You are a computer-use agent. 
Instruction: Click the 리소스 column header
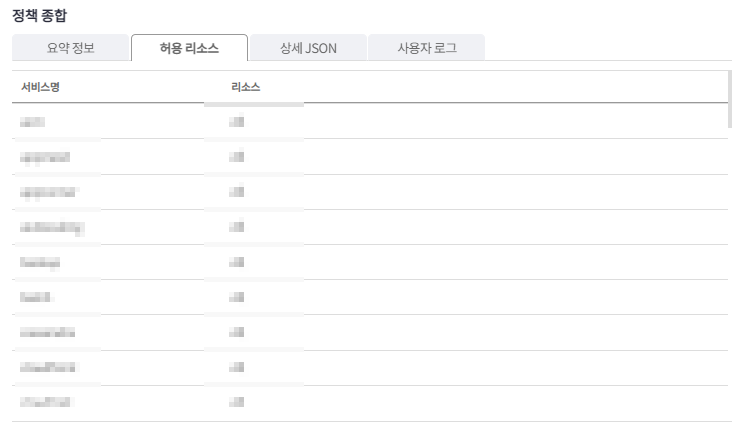(x=246, y=87)
